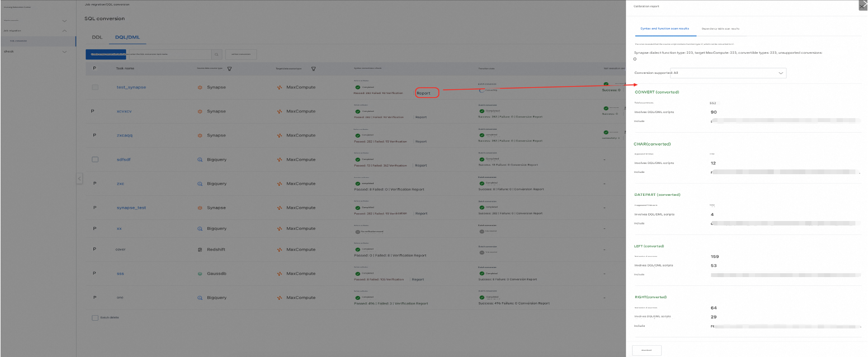Expand the check section in the sidebar
Image resolution: width=868 pixels, height=357 pixels.
click(64, 51)
